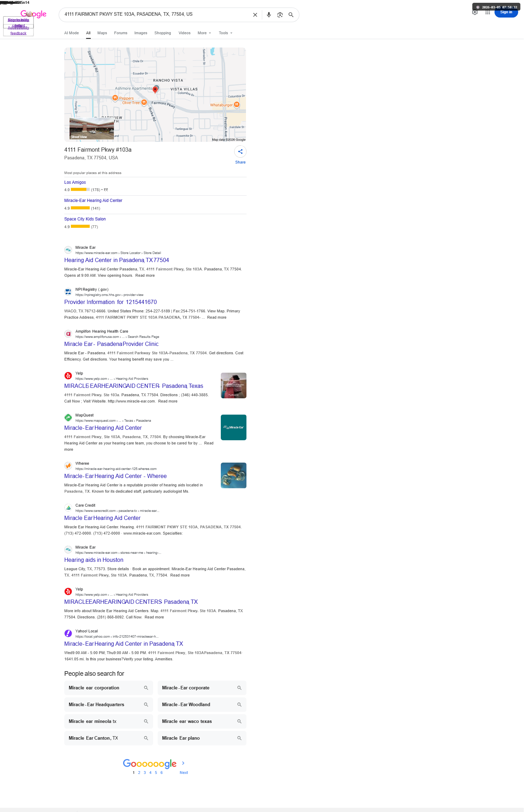Click MapQuest site favicon

point(68,418)
